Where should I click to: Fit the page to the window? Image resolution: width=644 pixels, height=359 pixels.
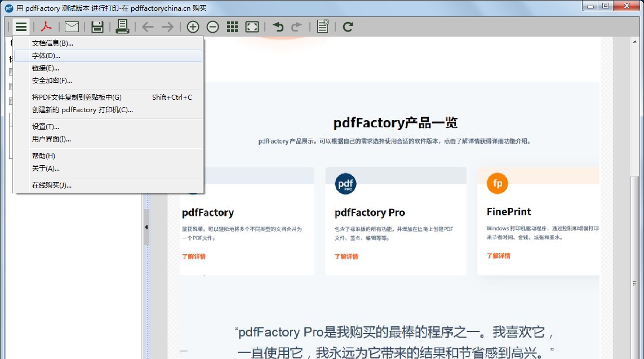pos(251,26)
